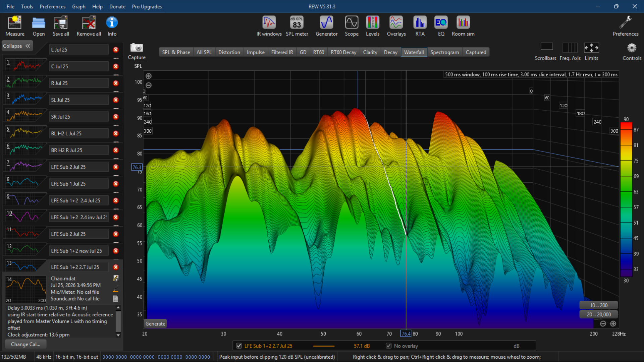Open the SPL meter
Viewport: 644px width, 362px height.
(x=297, y=26)
